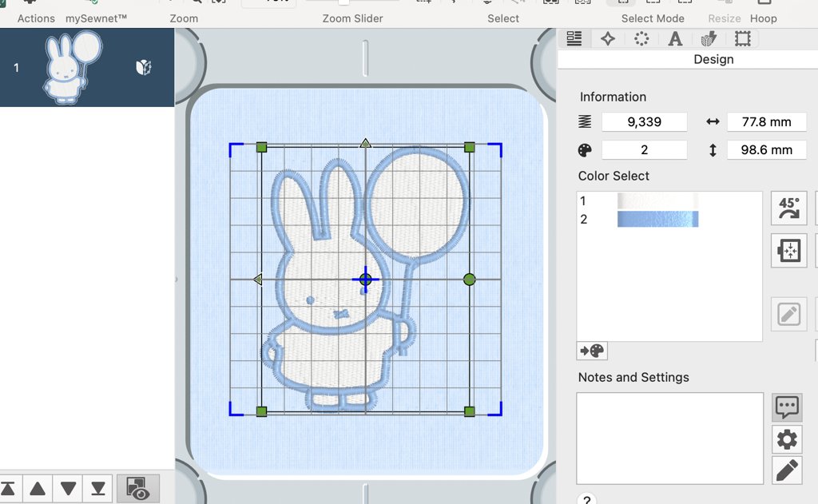The width and height of the screenshot is (818, 504).
Task: Open the stamp-border Appliqué panel tab
Action: coord(742,38)
